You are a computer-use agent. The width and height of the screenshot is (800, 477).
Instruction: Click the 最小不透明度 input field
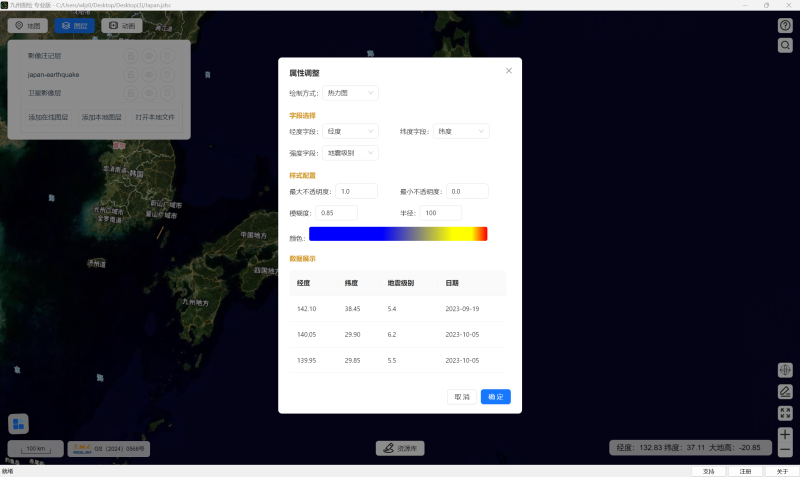coord(467,191)
